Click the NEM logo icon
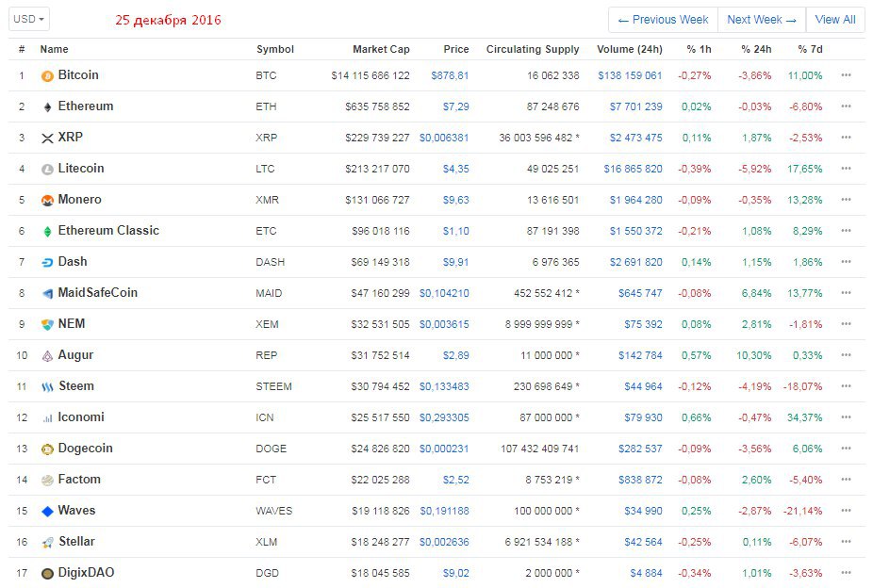This screenshot has width=873, height=588. pyautogui.click(x=47, y=324)
